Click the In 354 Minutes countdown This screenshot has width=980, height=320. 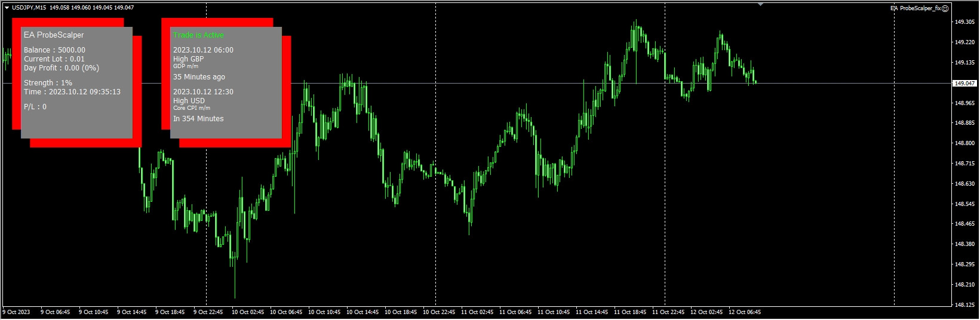[x=198, y=119]
